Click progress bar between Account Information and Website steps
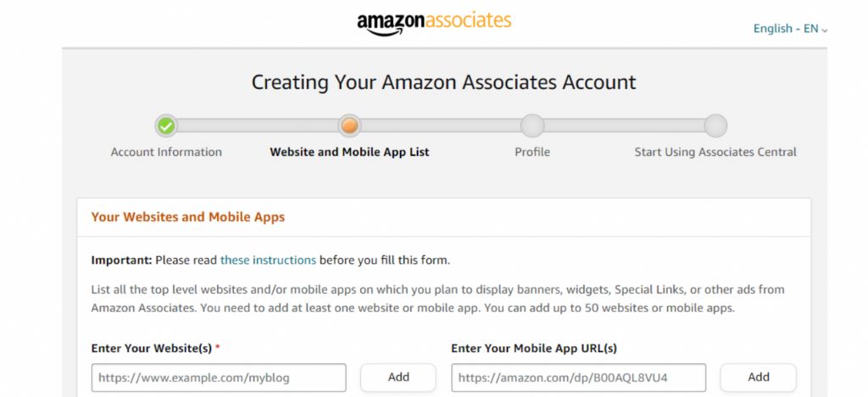This screenshot has width=868, height=397. tap(258, 126)
